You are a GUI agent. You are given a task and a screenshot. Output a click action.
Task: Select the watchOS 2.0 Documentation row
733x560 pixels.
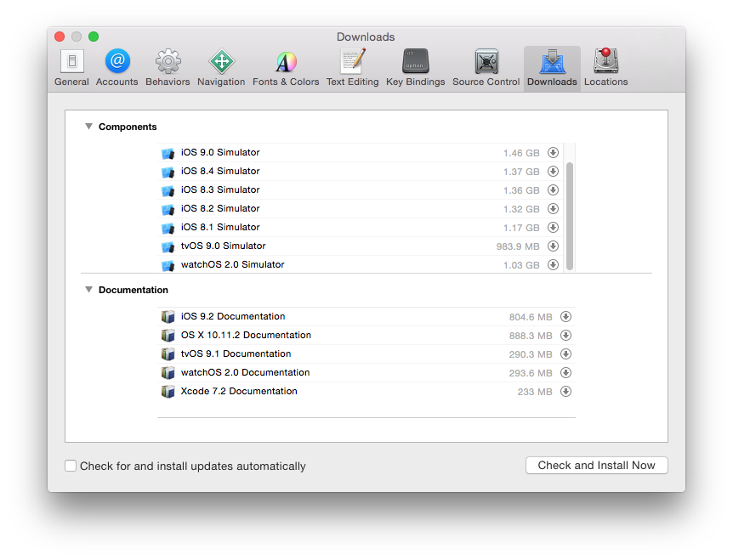pyautogui.click(x=366, y=373)
